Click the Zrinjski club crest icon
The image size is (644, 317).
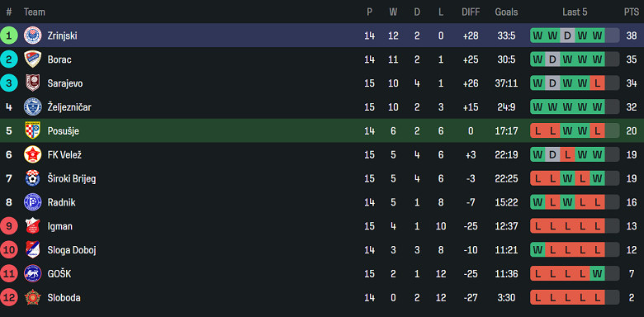[32, 35]
